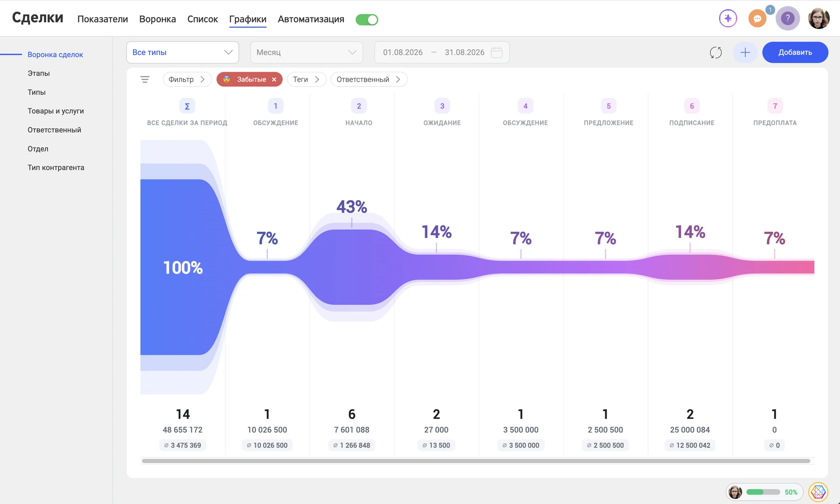Click the colorful widget icon bottom corner

tap(818, 492)
